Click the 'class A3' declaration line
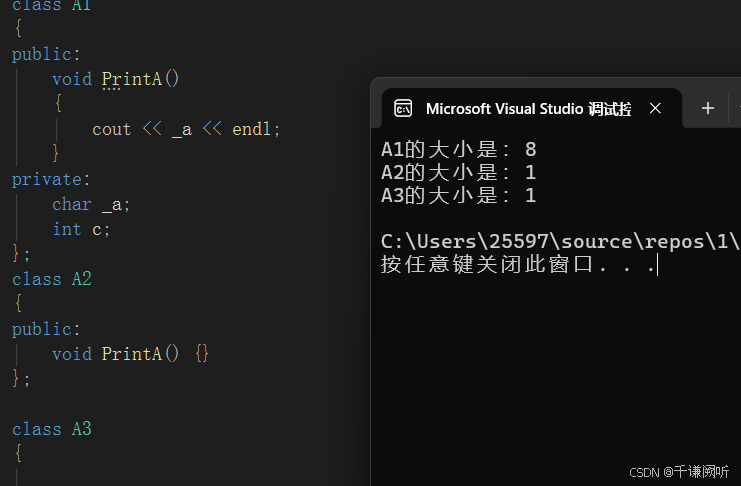 52,429
